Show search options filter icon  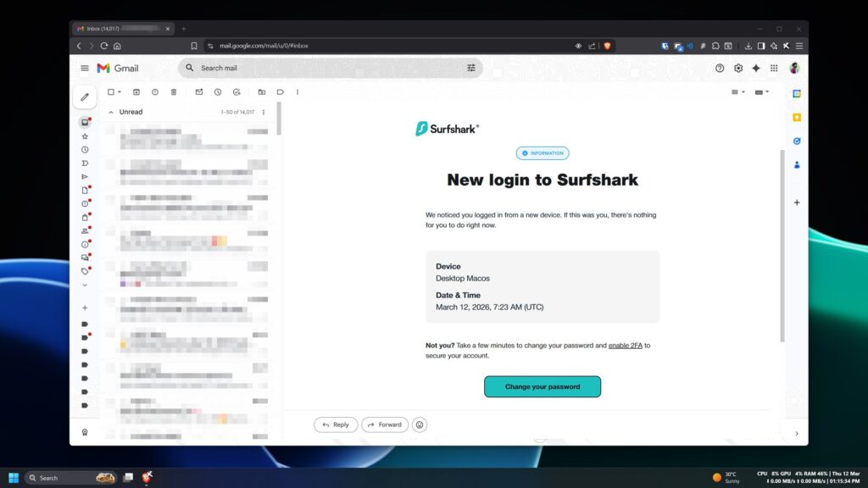click(471, 68)
